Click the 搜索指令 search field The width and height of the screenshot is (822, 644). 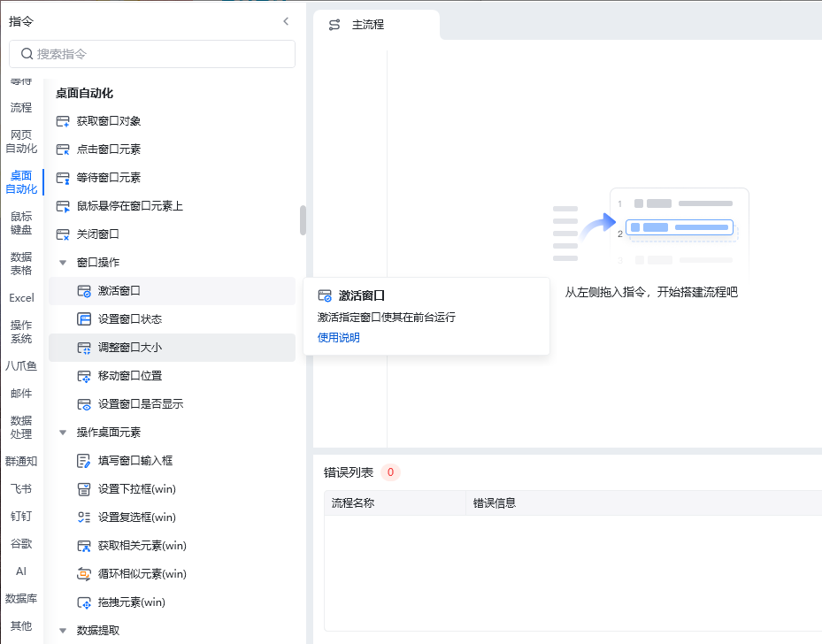coord(152,54)
